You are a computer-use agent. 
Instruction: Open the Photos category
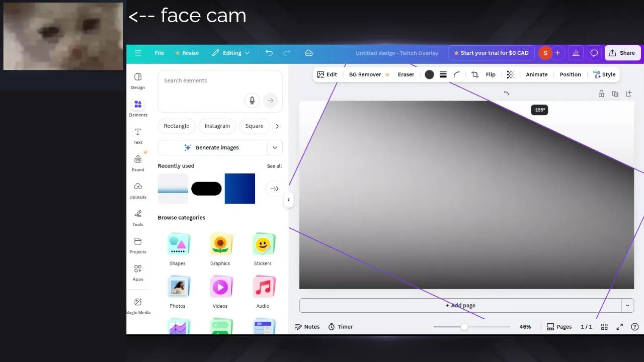(178, 292)
